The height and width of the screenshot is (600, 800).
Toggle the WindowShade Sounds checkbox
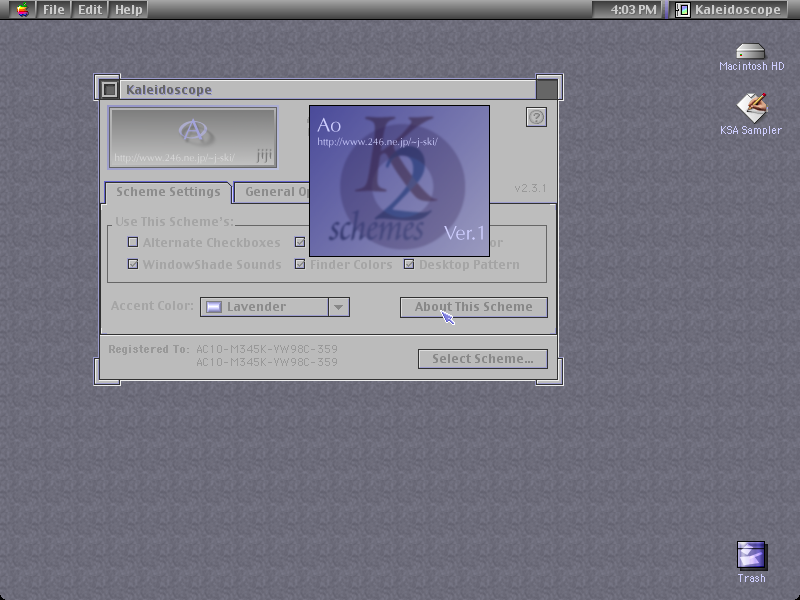click(x=133, y=264)
